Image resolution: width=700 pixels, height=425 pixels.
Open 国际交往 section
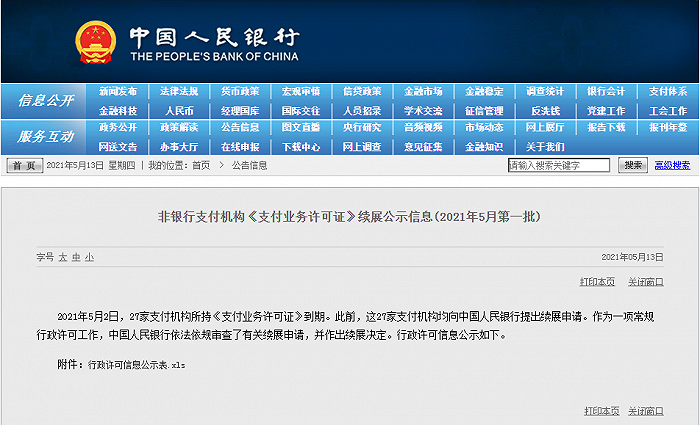[301, 111]
